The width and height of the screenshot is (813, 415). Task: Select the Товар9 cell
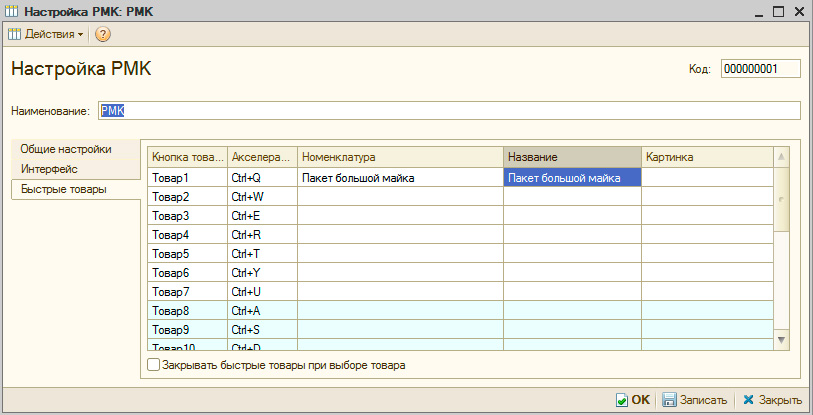(x=188, y=330)
